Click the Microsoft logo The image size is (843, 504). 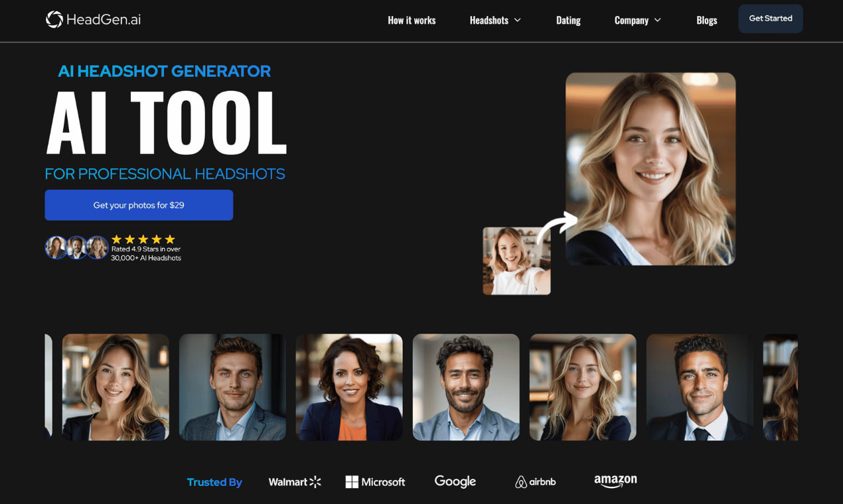[375, 482]
